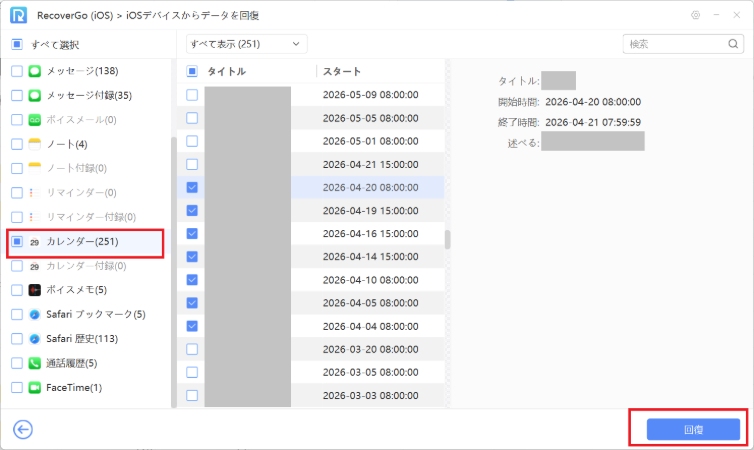The height and width of the screenshot is (450, 754).
Task: Click the ボイスメモ(5) voice memo icon
Action: tap(35, 290)
